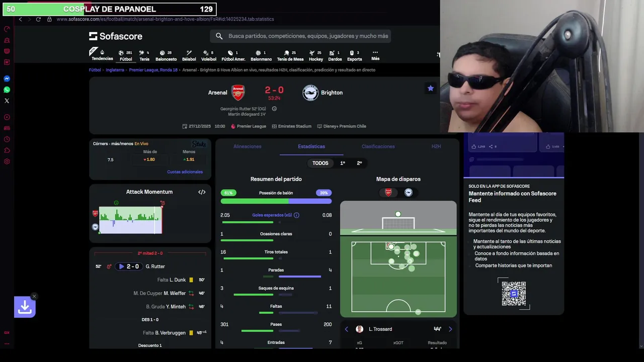The width and height of the screenshot is (644, 362).
Task: Open browser history clock in sidebar
Action: click(7, 139)
